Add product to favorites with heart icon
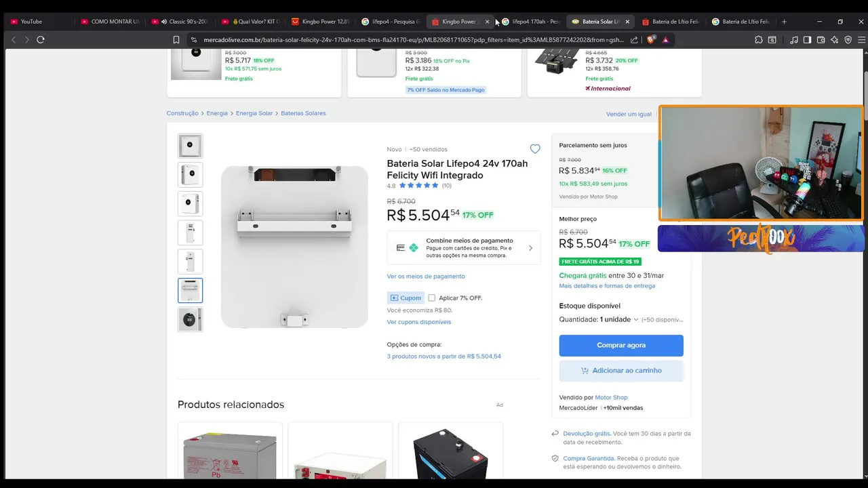The height and width of the screenshot is (488, 868). click(x=535, y=149)
